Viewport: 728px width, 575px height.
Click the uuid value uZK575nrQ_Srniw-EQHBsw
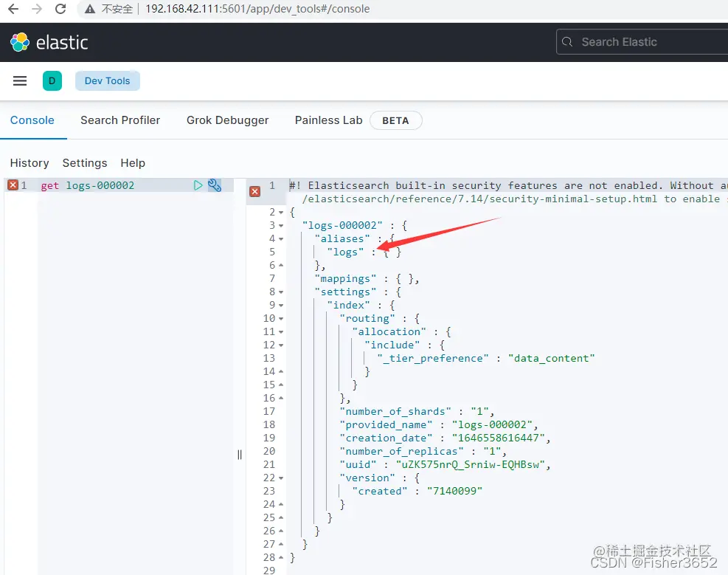tap(470, 464)
